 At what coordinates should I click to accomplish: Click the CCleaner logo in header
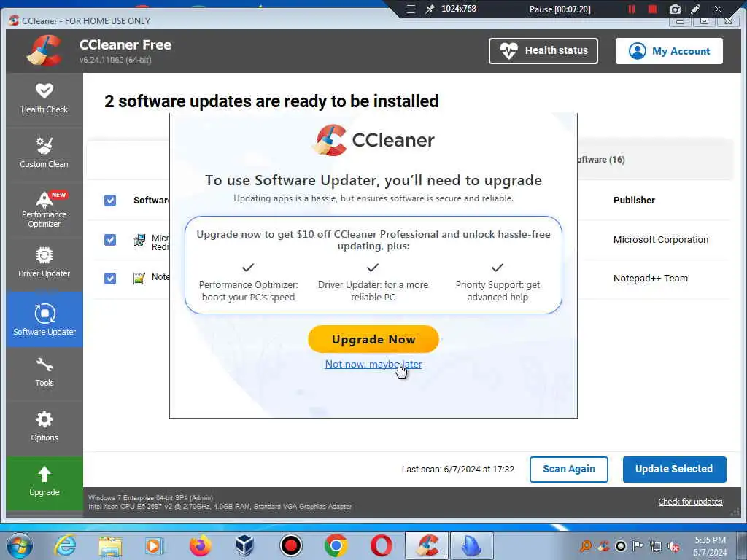coord(44,50)
